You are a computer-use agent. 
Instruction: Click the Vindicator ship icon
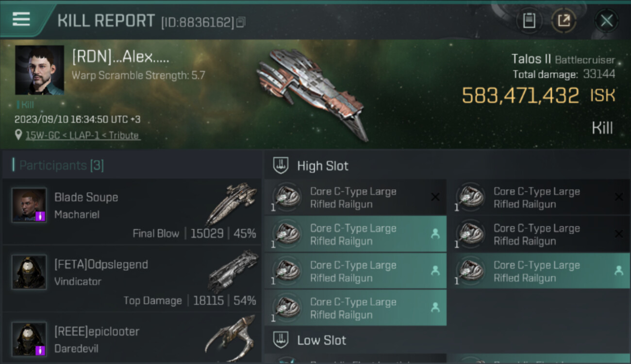pyautogui.click(x=233, y=271)
